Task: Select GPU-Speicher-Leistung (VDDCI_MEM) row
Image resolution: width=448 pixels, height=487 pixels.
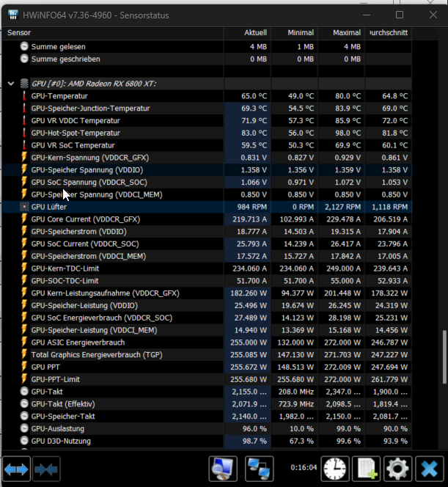Action: tap(208, 330)
